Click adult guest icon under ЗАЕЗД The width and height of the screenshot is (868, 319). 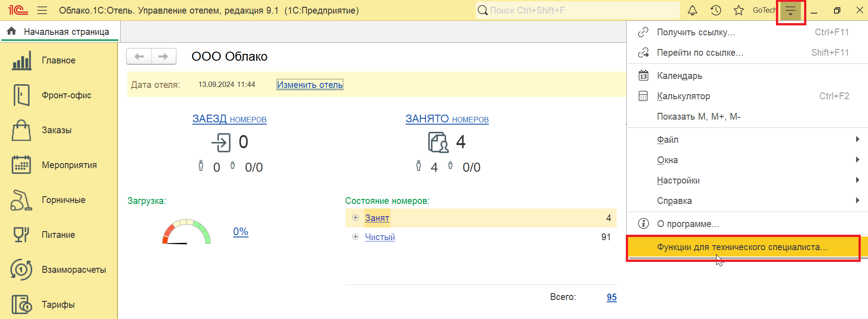pyautogui.click(x=201, y=166)
